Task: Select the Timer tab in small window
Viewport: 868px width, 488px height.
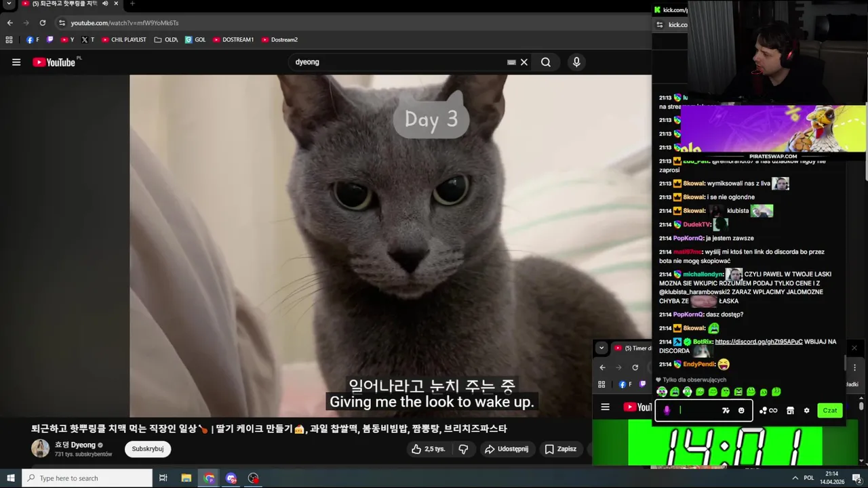Action: (x=631, y=348)
